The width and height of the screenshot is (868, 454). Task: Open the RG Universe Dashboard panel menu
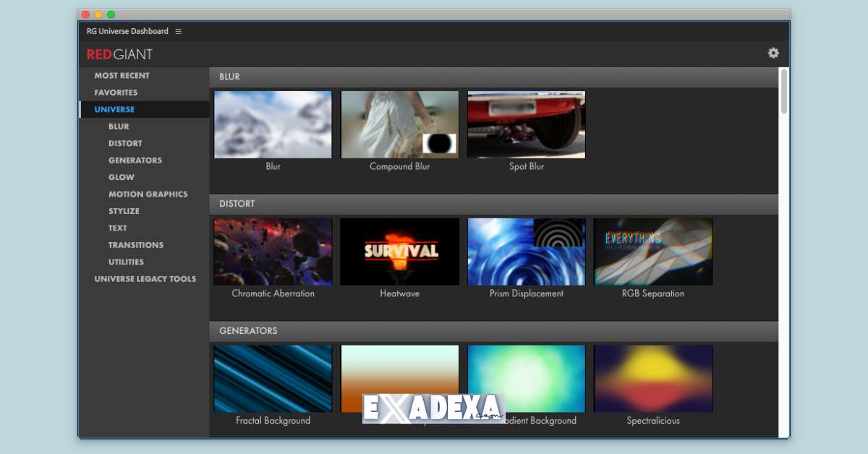point(179,31)
